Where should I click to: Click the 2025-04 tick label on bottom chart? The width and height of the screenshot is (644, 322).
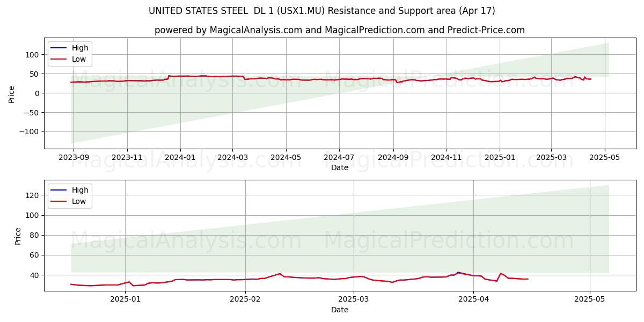click(x=473, y=300)
